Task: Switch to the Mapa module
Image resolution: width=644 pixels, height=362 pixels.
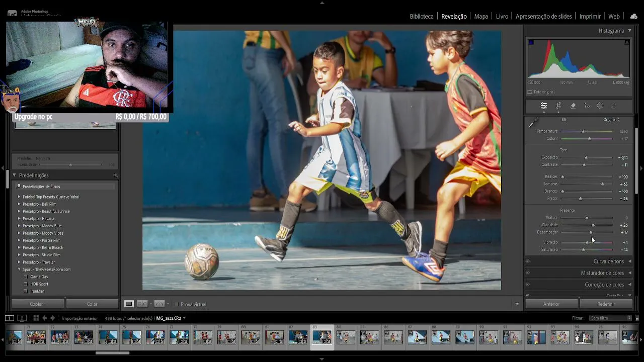Action: coord(481,17)
